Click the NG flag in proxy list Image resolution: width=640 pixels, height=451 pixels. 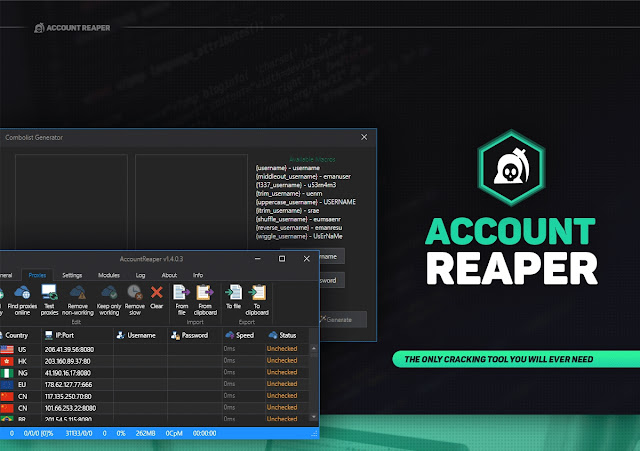[x=7, y=373]
